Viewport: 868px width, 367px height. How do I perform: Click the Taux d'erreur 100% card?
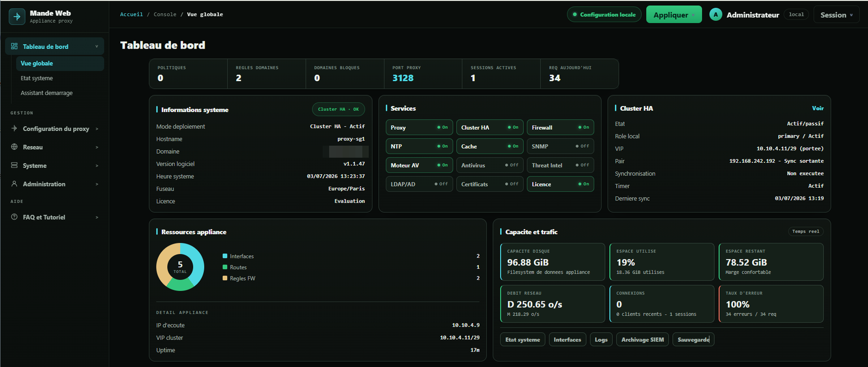coord(771,304)
